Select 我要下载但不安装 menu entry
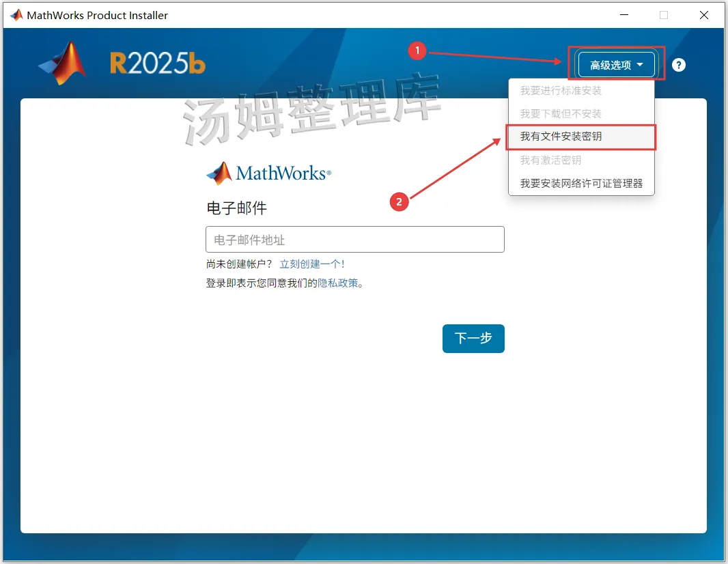Screen dimensions: 728x564 click(x=581, y=114)
